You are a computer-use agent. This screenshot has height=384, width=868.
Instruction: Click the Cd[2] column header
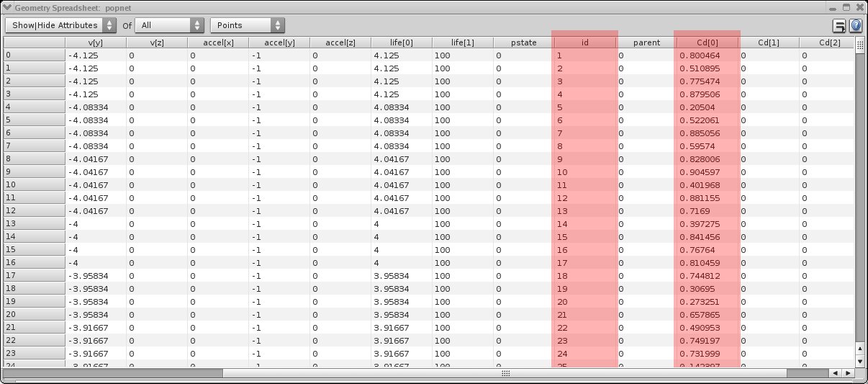(x=826, y=43)
